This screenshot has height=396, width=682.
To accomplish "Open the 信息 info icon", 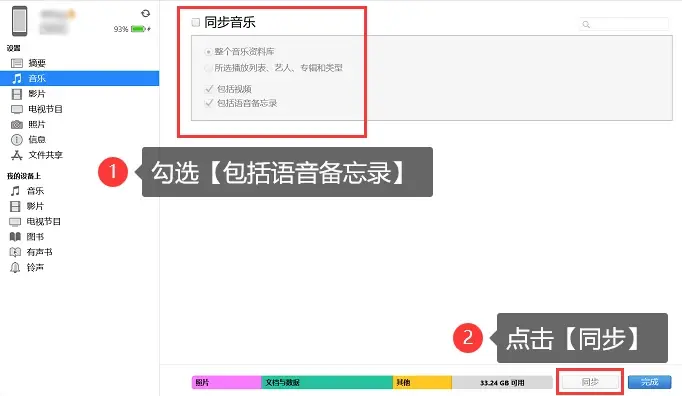I will coord(17,140).
